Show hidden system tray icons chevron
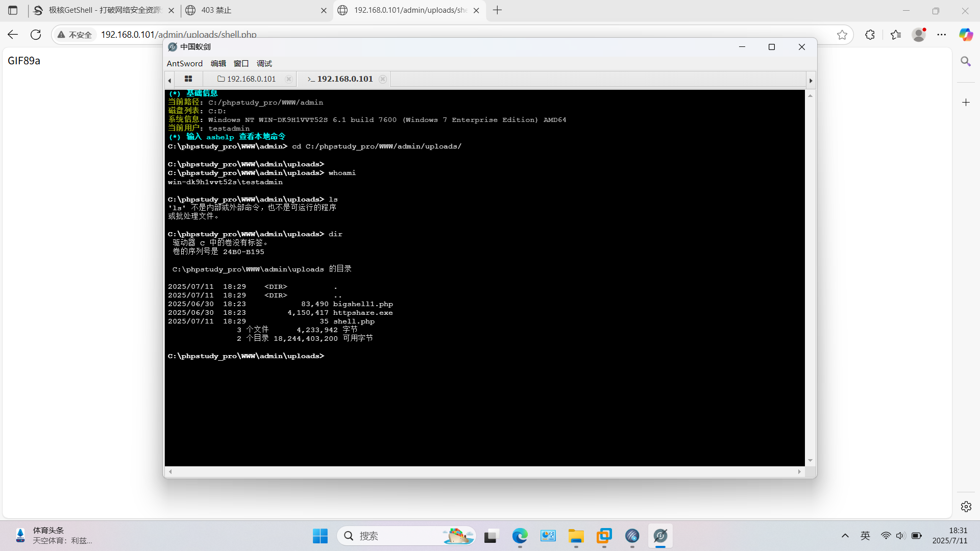This screenshot has width=980, height=551. tap(845, 536)
